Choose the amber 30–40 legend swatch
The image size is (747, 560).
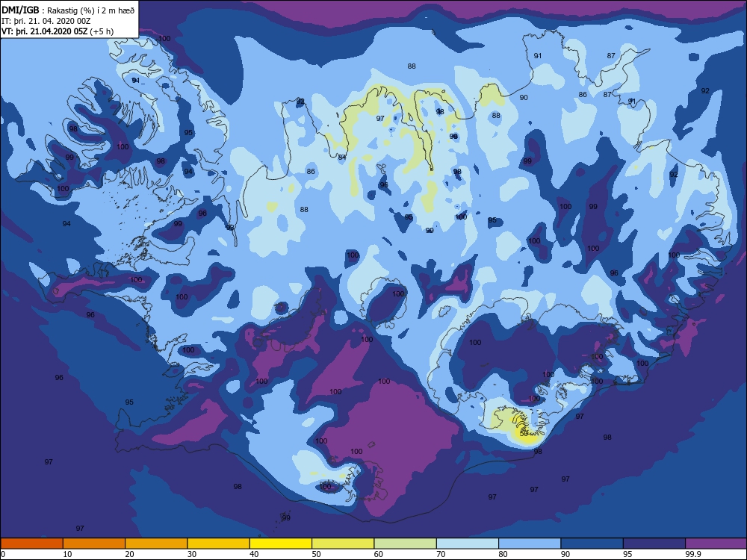pyautogui.click(x=219, y=544)
